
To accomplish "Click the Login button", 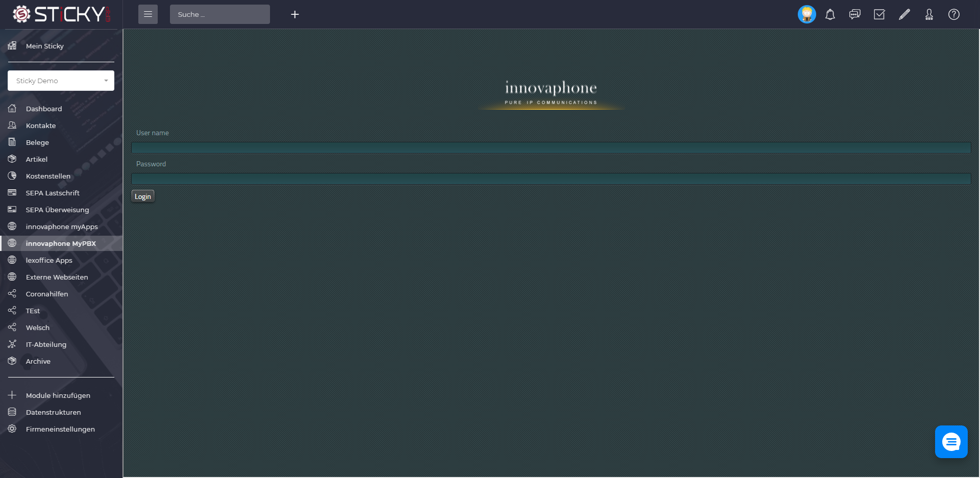I will click(143, 196).
